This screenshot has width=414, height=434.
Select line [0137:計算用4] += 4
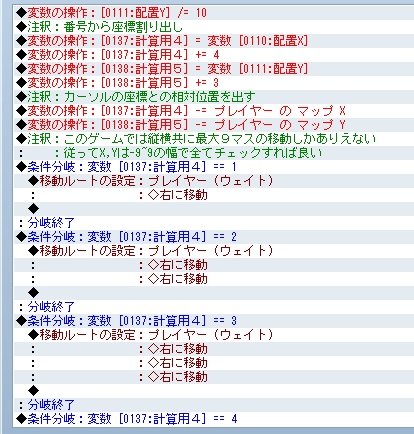(214, 55)
